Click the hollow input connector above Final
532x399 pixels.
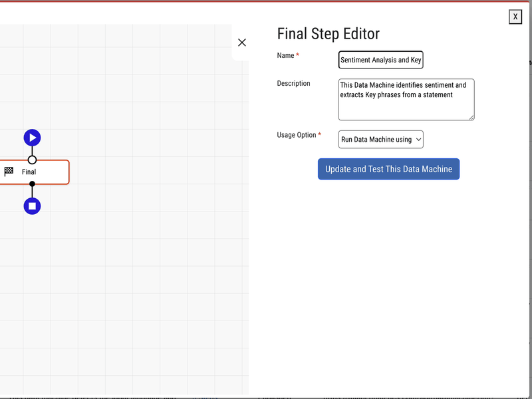point(32,160)
